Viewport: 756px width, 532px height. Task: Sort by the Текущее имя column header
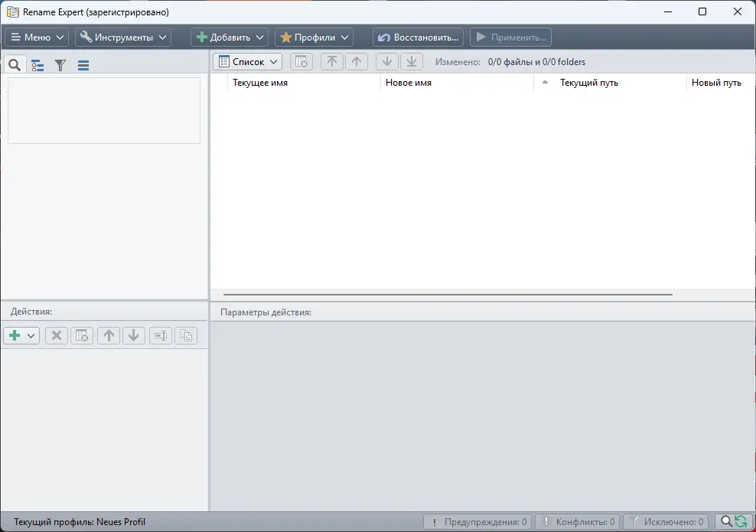(304, 83)
